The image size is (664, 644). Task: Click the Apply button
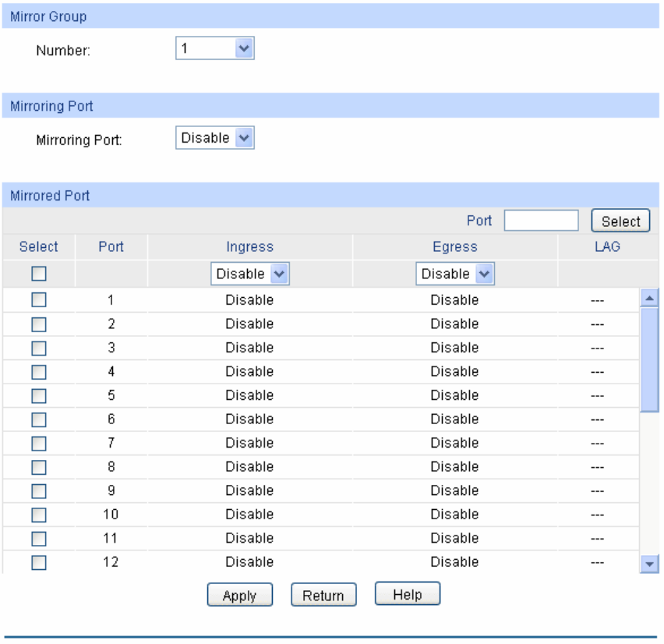point(240,596)
